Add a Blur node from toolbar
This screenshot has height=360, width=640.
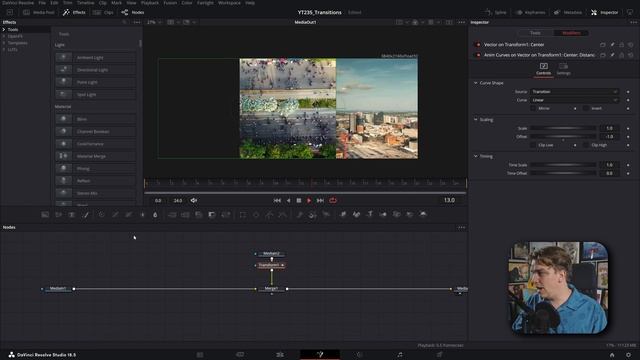tap(155, 214)
